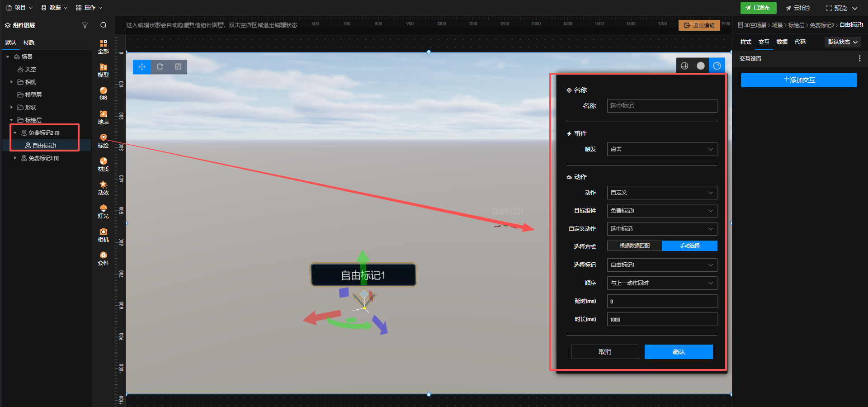Open the GIS component category
The image size is (868, 407).
[103, 94]
